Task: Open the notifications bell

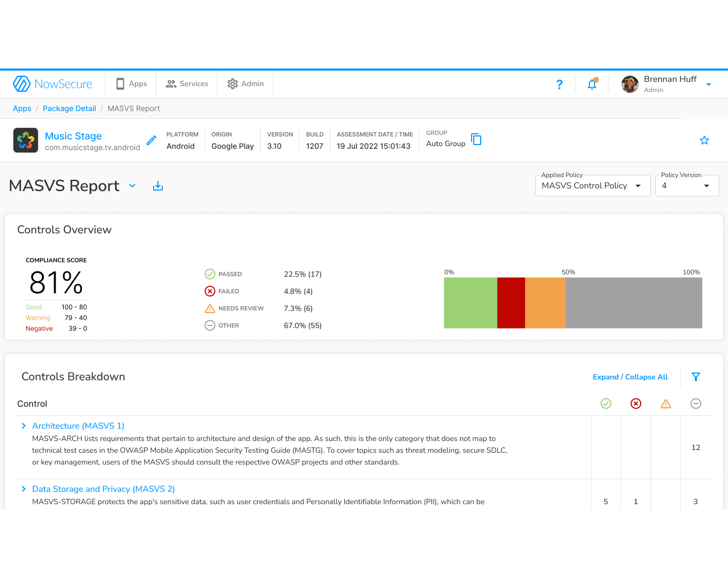Action: coord(592,84)
